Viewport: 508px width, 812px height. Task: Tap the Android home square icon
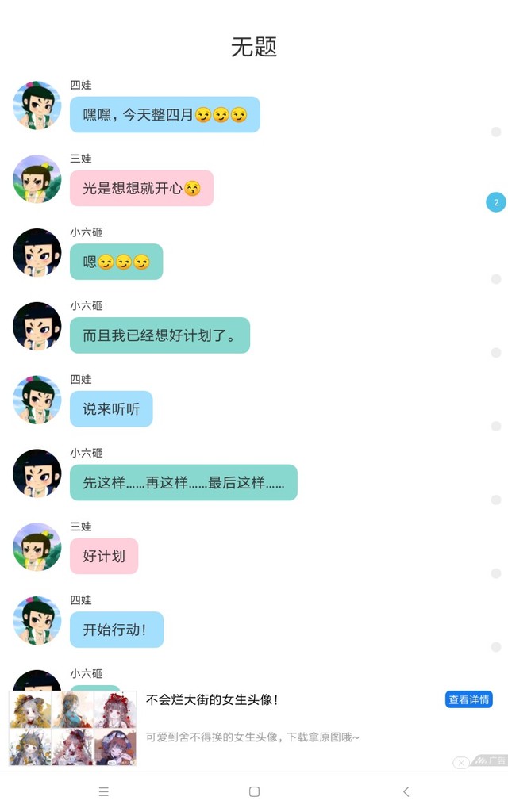coord(254,791)
